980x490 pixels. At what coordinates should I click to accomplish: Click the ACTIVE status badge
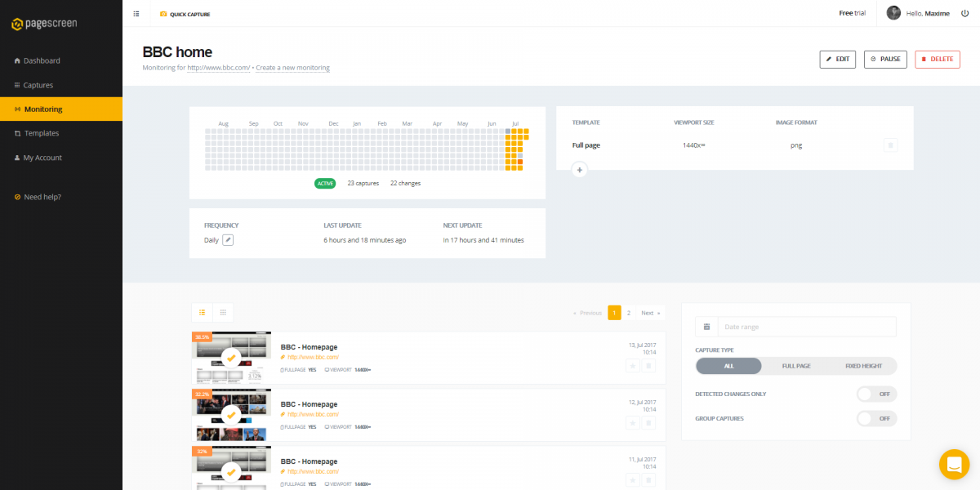click(325, 183)
